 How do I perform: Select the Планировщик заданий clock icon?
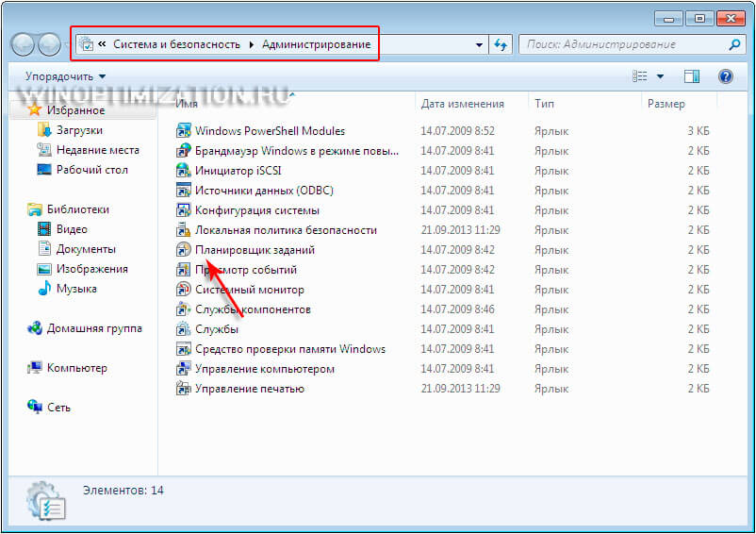(183, 249)
